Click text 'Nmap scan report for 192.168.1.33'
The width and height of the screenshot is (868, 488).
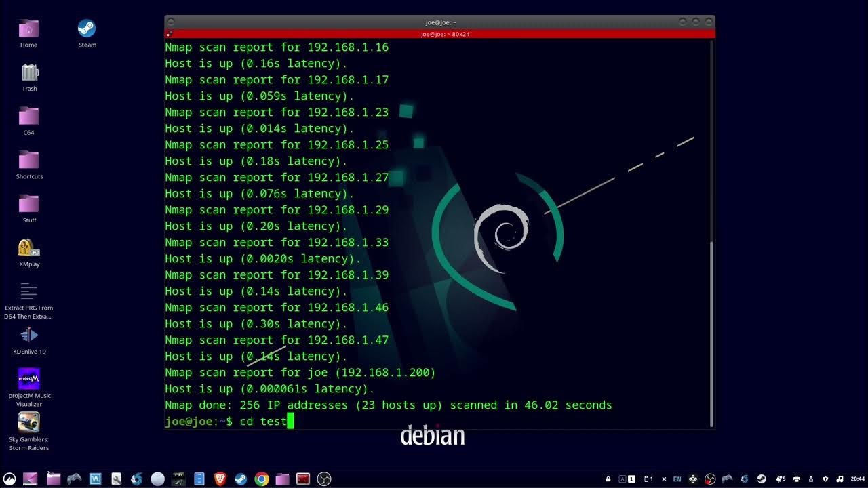(x=277, y=243)
